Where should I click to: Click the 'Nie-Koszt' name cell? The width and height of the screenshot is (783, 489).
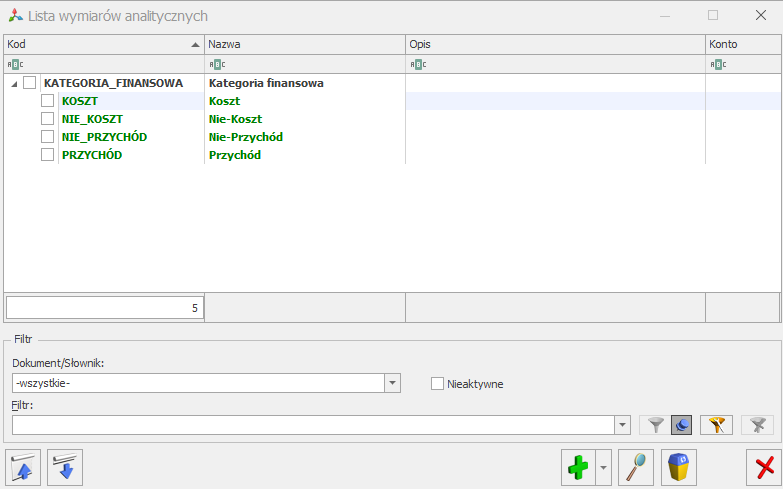pyautogui.click(x=236, y=119)
